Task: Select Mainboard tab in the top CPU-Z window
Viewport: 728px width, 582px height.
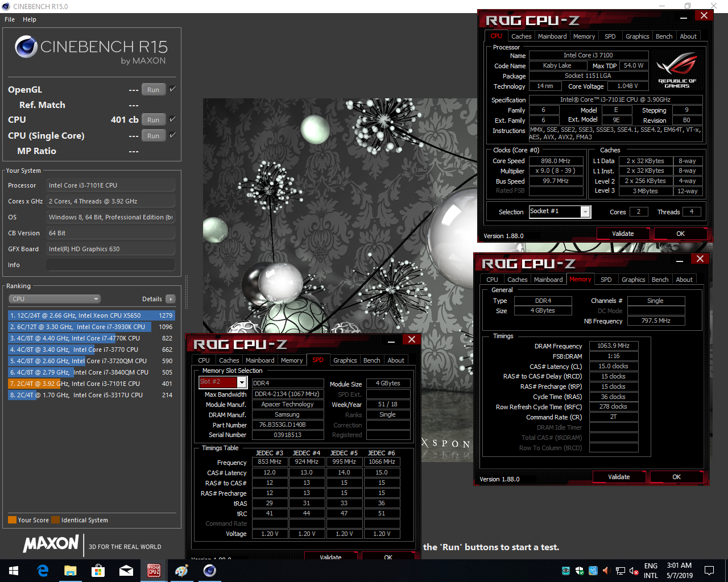Action: point(552,36)
